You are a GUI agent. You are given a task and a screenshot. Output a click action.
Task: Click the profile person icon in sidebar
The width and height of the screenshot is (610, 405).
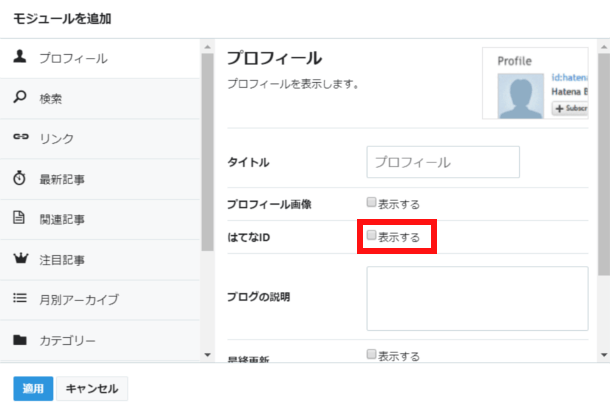[x=20, y=57]
